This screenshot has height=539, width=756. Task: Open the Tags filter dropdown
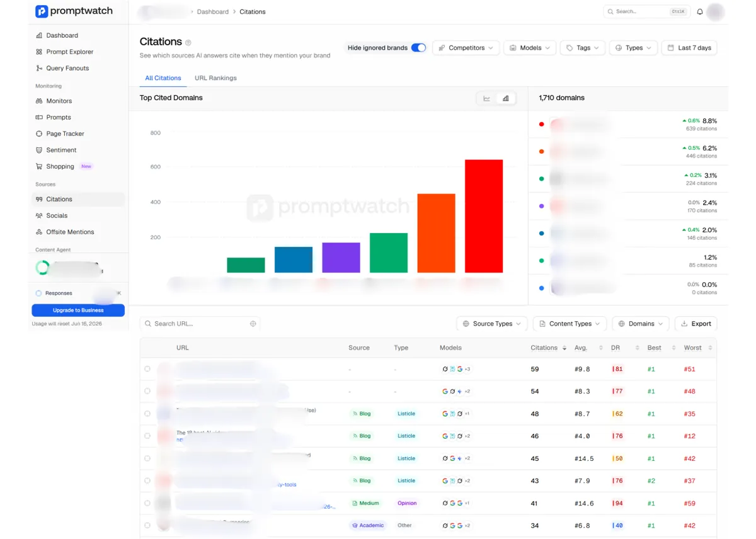[x=582, y=48]
